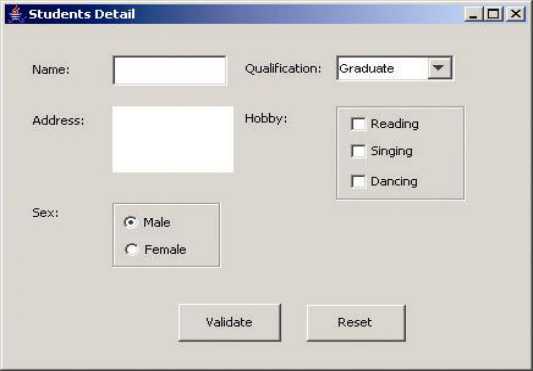Close the Students Detail window
Viewport: 533px width, 371px height.
pyautogui.click(x=516, y=14)
